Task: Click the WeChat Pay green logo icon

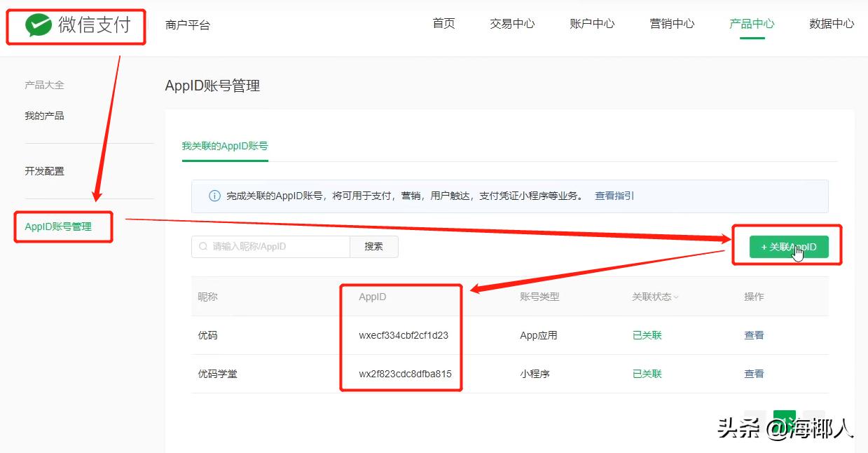Action: [40, 23]
